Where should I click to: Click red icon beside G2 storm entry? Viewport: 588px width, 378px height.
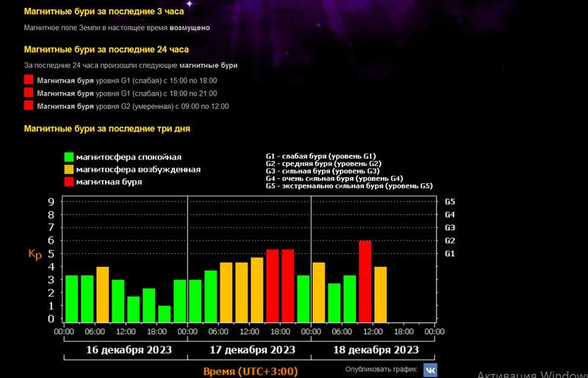29,106
